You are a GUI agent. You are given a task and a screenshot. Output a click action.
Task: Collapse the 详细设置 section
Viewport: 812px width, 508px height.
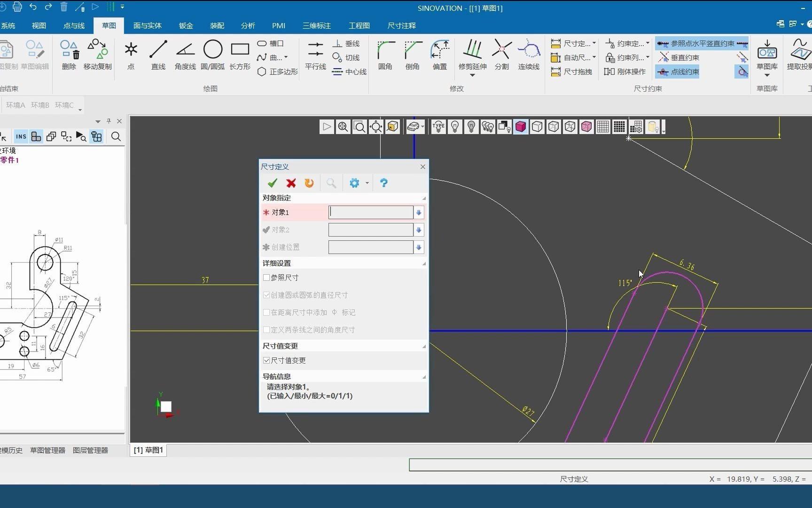coord(423,263)
